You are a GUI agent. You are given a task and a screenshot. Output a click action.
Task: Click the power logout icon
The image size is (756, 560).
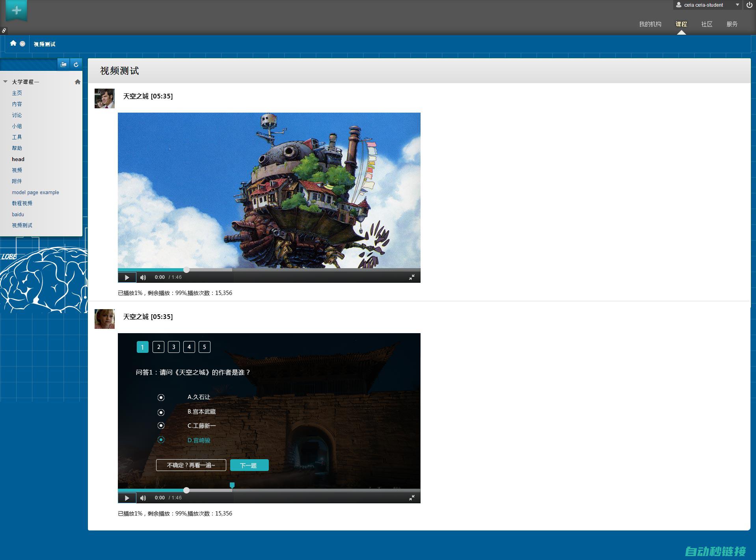point(749,5)
